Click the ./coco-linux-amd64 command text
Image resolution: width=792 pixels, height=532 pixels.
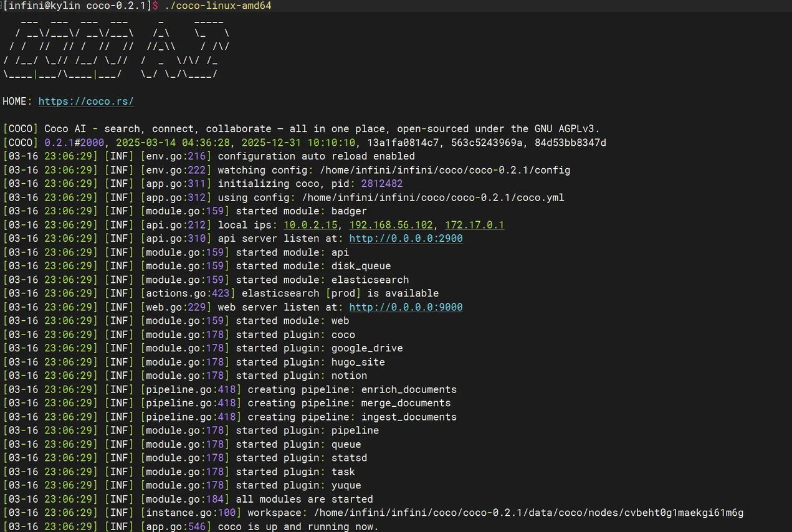[217, 6]
